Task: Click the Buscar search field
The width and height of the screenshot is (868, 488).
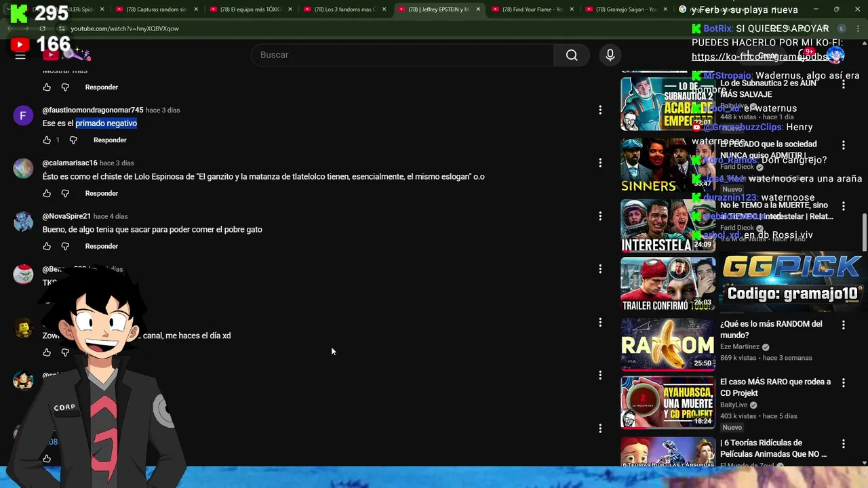Action: pos(402,55)
